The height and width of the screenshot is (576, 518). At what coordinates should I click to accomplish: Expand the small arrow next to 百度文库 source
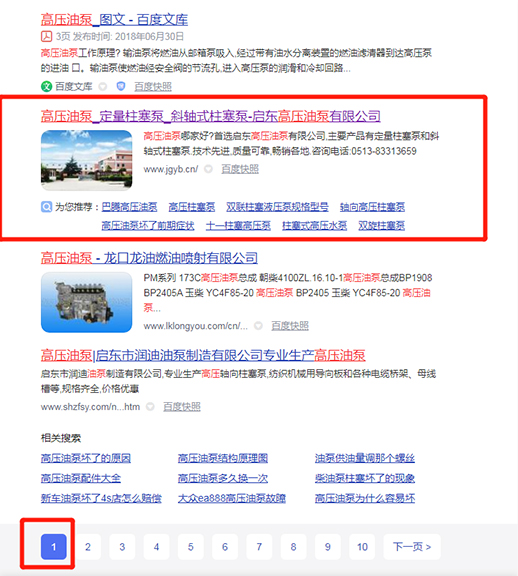point(103,87)
